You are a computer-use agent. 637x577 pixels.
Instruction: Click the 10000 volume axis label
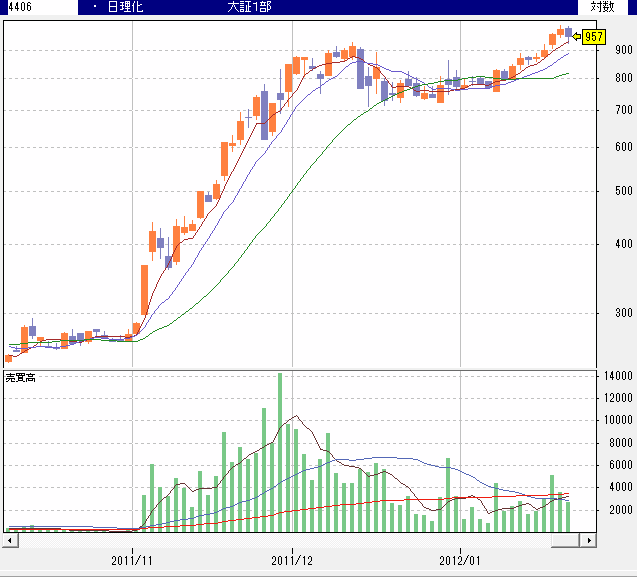(x=618, y=420)
